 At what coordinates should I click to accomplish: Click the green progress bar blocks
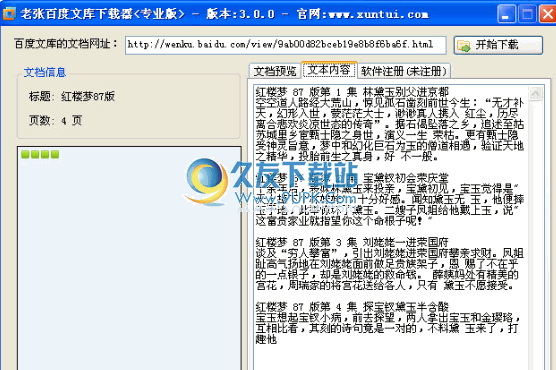click(40, 154)
